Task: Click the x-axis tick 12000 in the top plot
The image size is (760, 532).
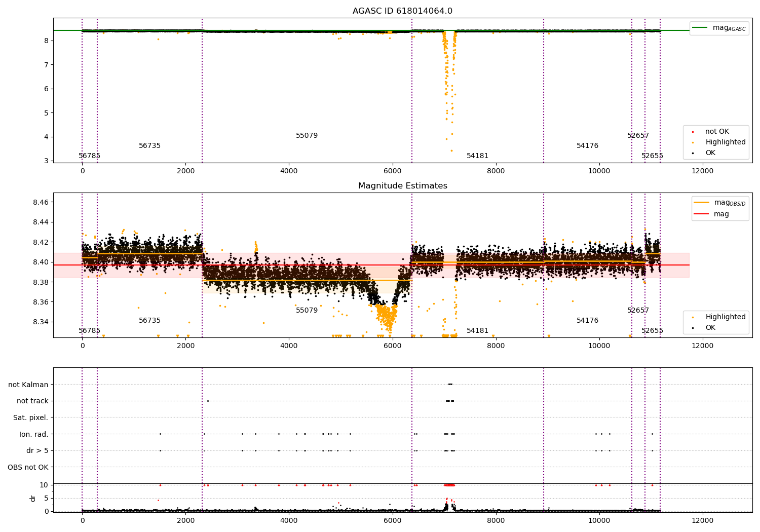Action: point(703,171)
